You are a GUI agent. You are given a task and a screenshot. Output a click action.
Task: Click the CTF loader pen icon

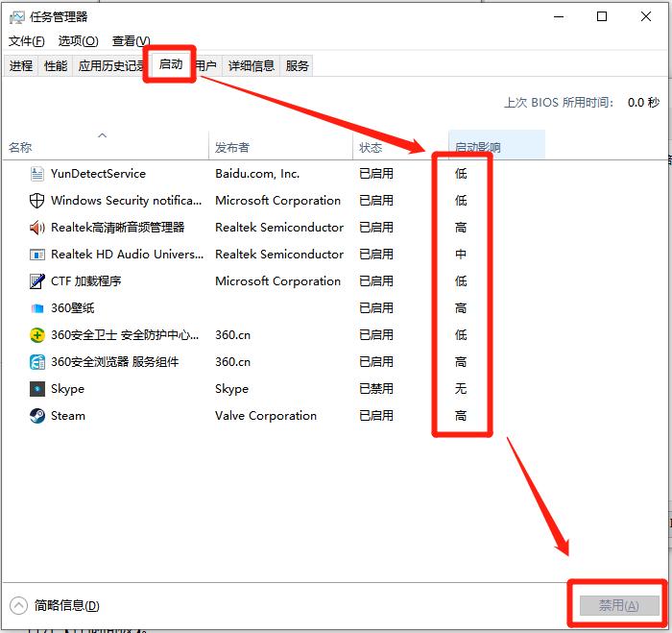pos(36,281)
